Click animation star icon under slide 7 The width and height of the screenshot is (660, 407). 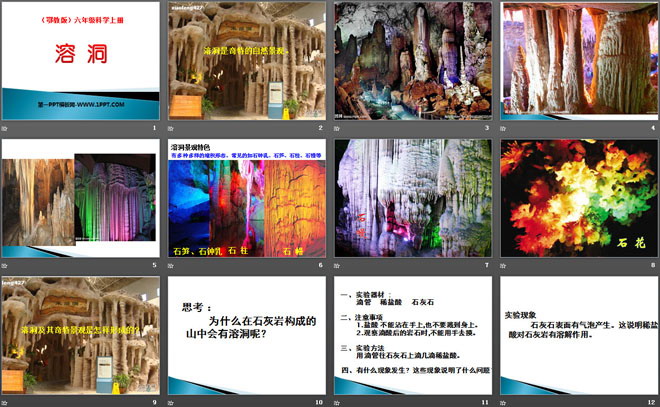(x=337, y=266)
